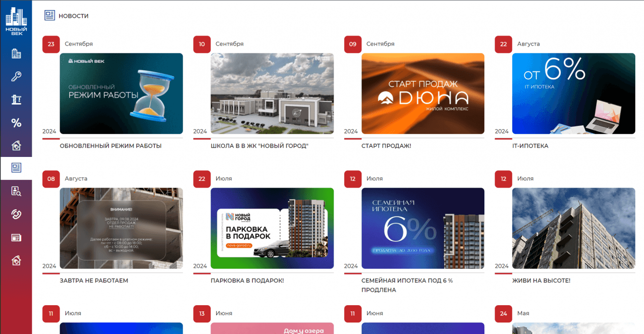Open the СТАРТ ПРОДАЖ! headline

(386, 146)
